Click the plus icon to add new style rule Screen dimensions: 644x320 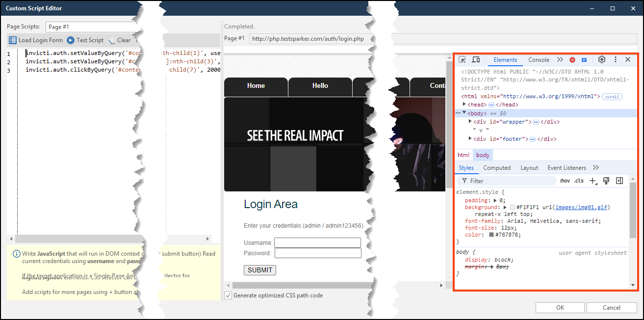tap(592, 180)
